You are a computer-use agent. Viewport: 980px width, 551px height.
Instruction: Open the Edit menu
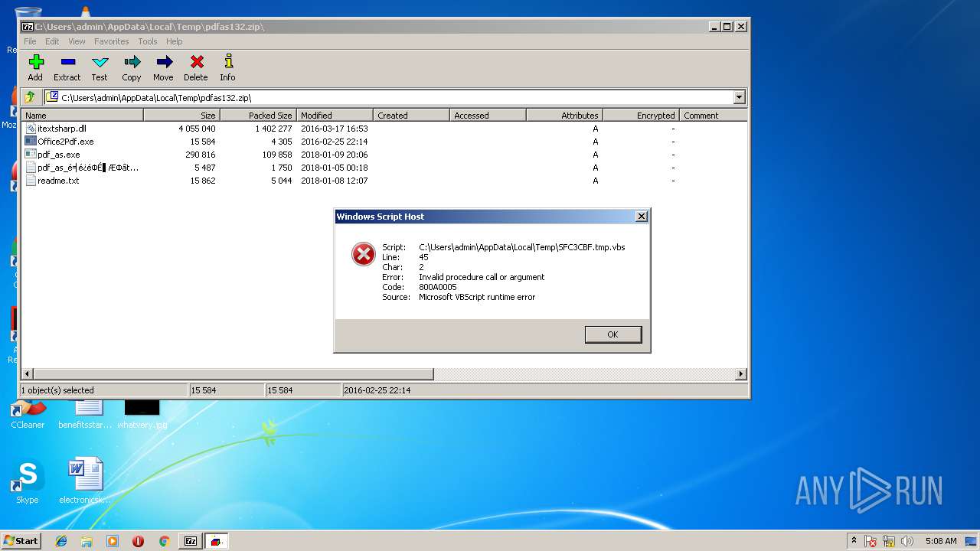point(52,41)
